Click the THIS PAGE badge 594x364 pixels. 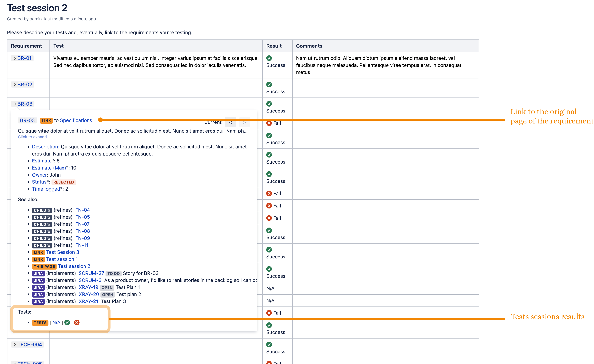(44, 267)
